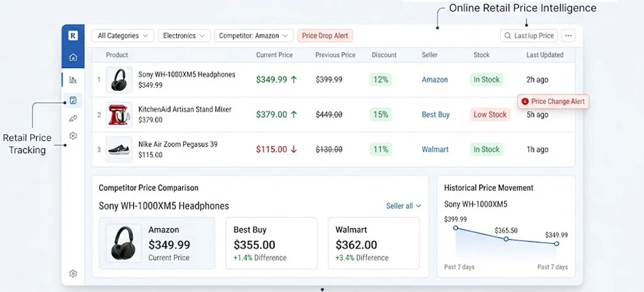644x292 pixels.
Task: Click the $130.00 previous price cell
Action: coord(329,149)
